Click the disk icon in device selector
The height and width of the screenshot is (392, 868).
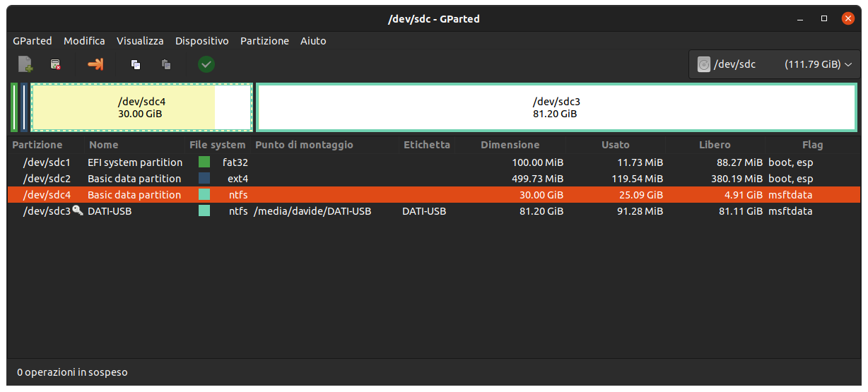coord(703,64)
